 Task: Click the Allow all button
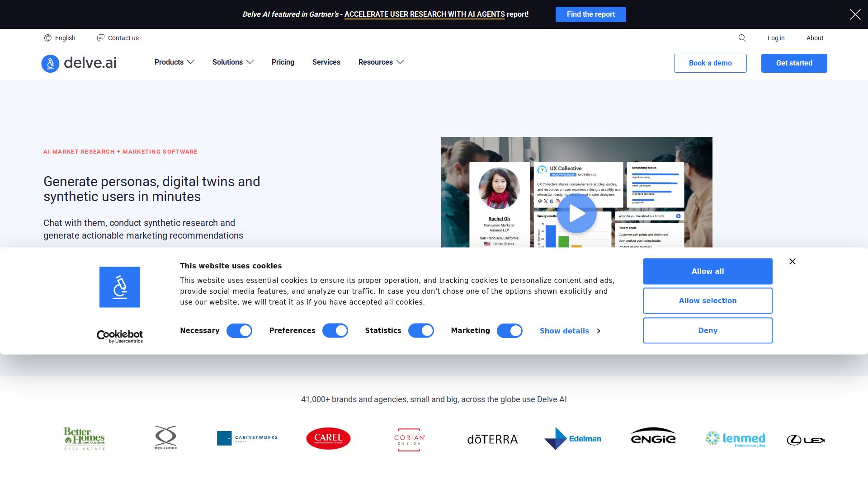click(x=708, y=271)
